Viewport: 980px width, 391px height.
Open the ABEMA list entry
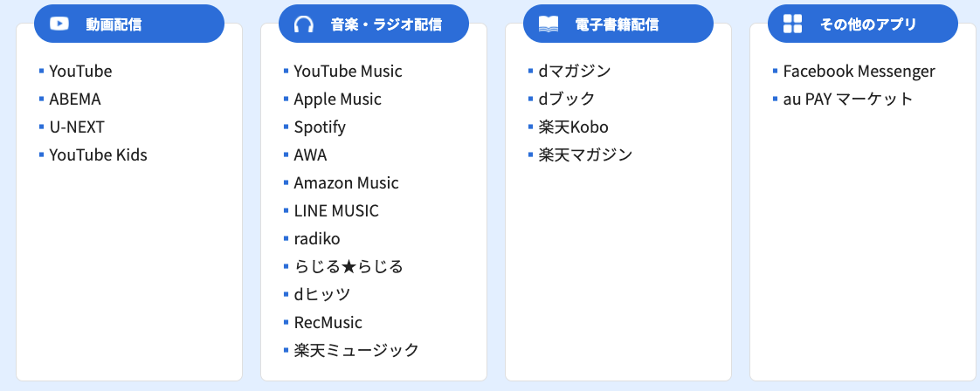pyautogui.click(x=75, y=99)
